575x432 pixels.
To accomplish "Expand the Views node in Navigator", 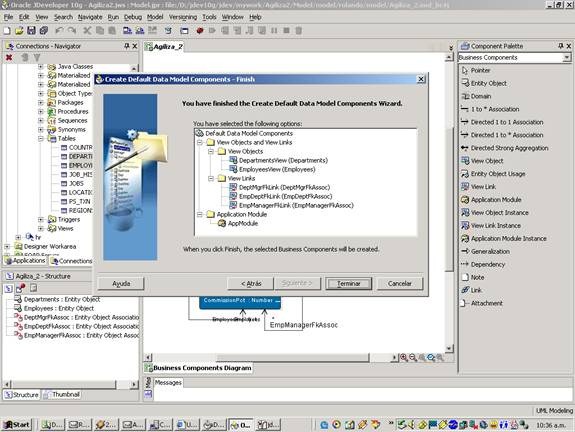I will pos(41,228).
